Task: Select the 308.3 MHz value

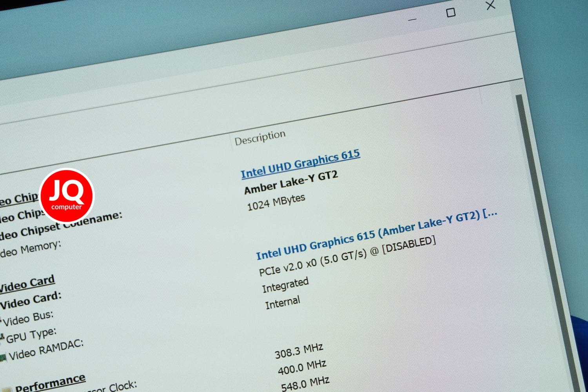Action: (x=299, y=351)
